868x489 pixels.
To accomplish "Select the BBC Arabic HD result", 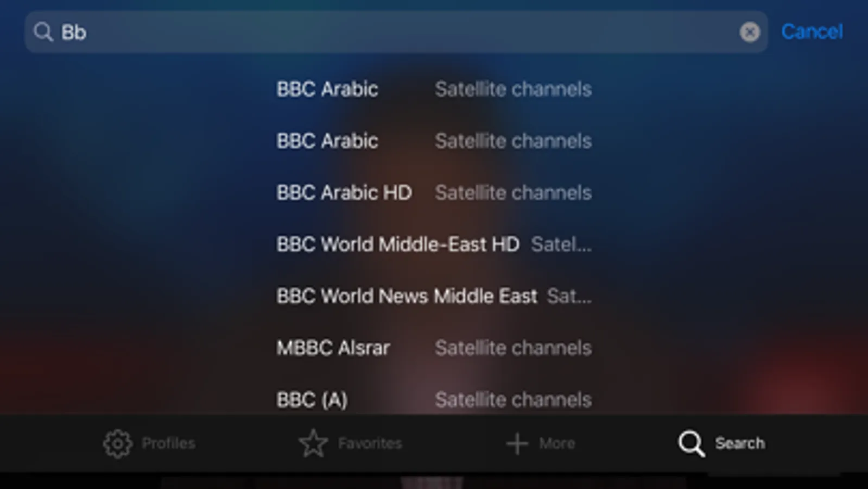I will click(344, 192).
